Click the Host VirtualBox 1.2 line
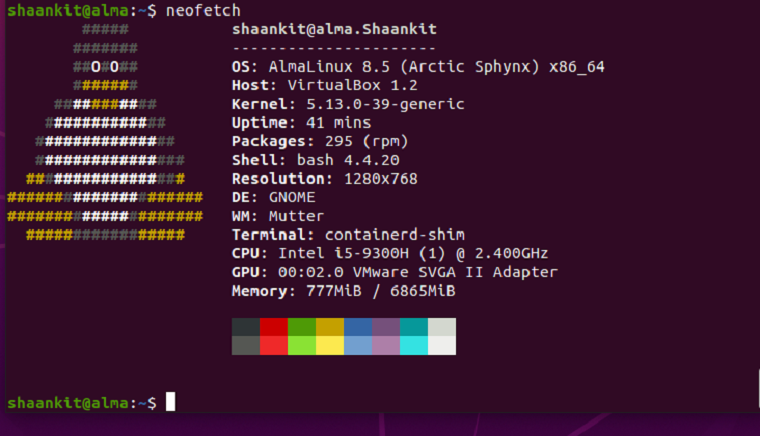Viewport: 760px width, 436px height. click(324, 85)
